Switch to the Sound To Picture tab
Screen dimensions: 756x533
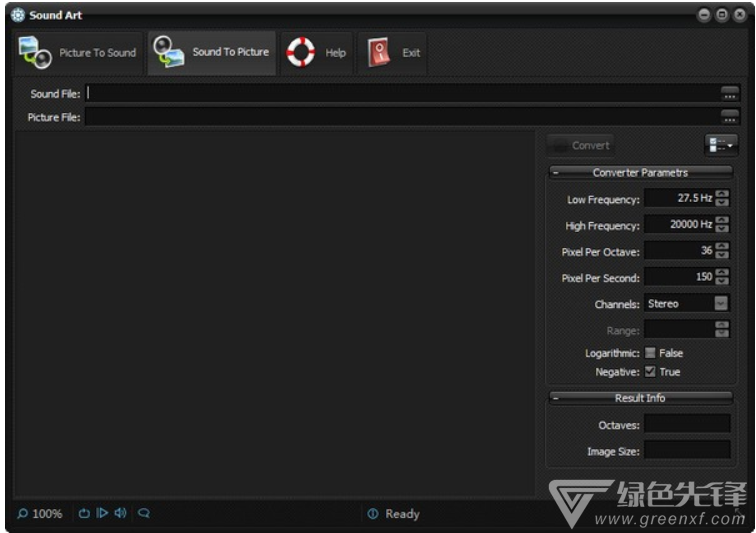point(212,53)
